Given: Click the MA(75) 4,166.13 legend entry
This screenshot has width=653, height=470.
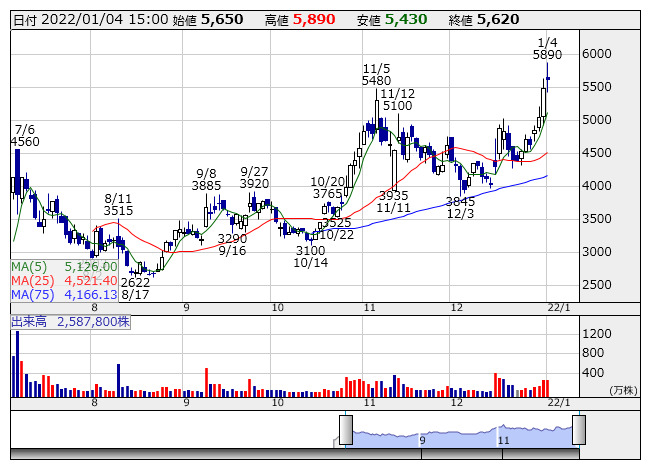Looking at the screenshot, I should [64, 295].
